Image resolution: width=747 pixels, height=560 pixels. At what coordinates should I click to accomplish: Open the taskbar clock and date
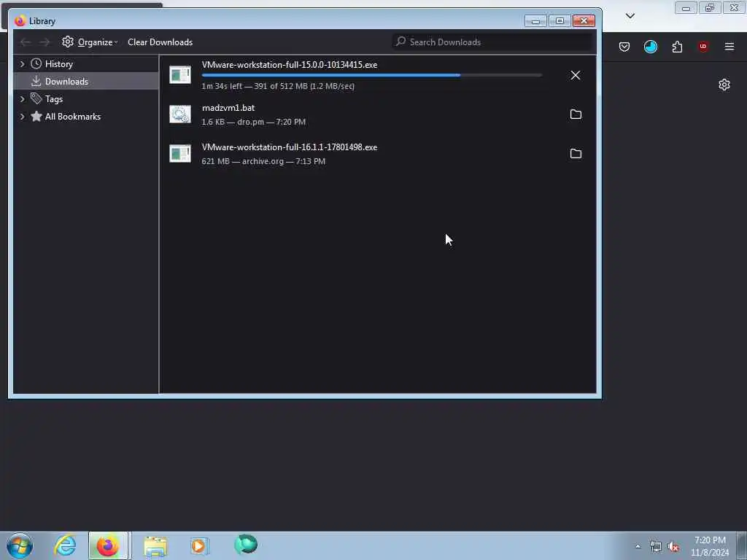(x=710, y=546)
